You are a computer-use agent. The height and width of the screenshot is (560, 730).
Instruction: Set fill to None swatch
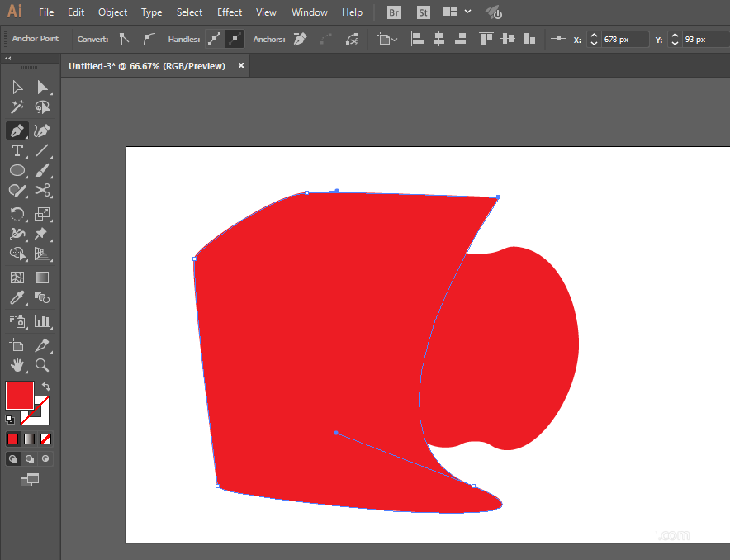(45, 439)
